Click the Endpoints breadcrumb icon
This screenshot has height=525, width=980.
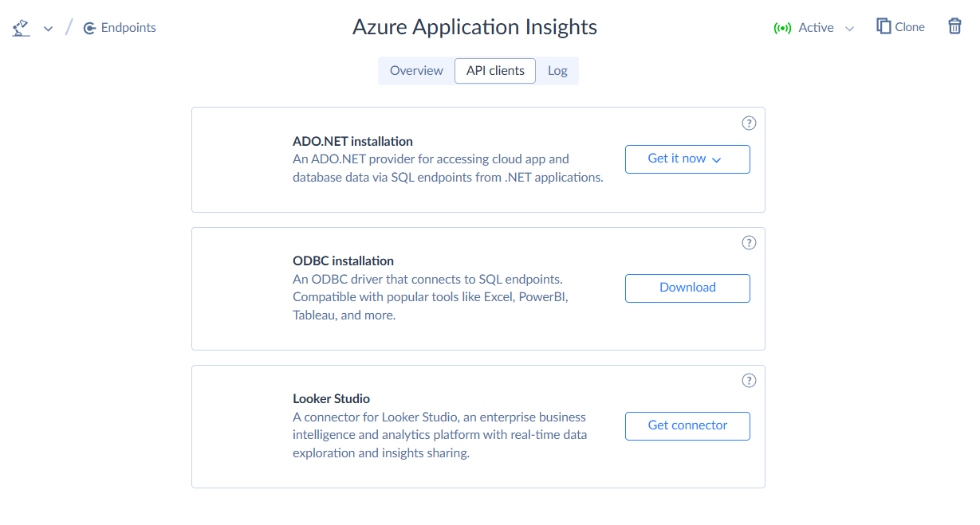89,28
